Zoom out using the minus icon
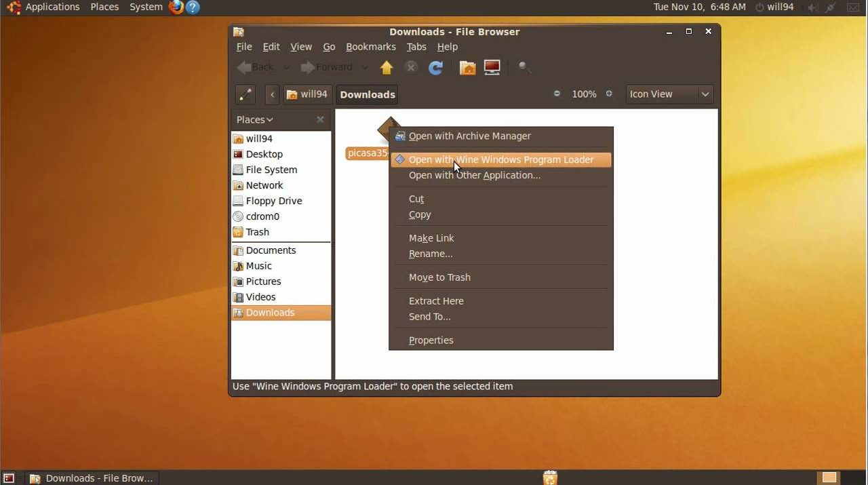The height and width of the screenshot is (485, 868). (x=557, y=94)
